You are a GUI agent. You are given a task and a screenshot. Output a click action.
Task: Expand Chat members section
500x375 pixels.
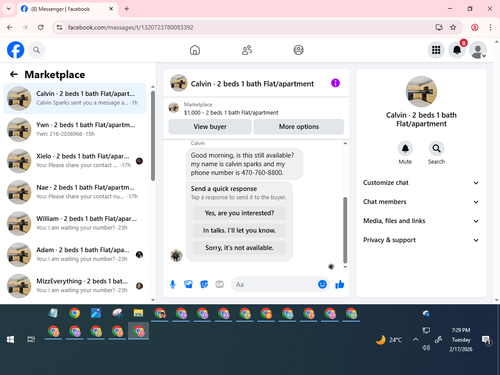[x=421, y=202]
